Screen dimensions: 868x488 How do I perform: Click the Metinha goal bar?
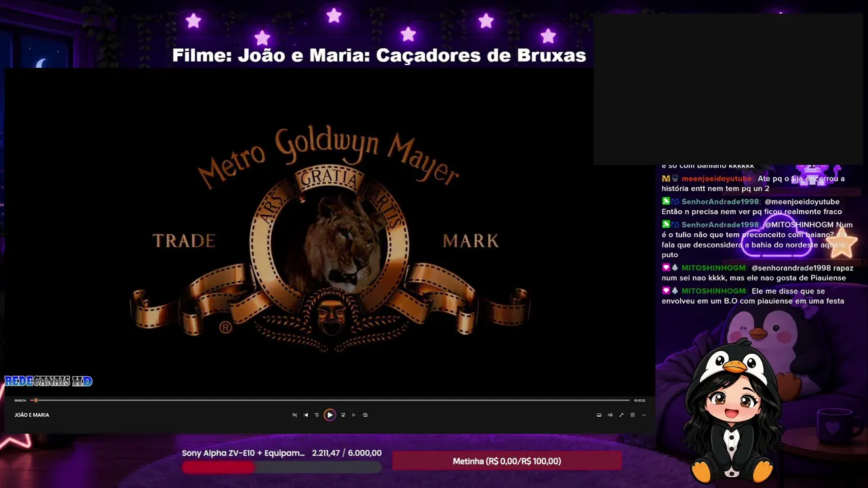point(507,461)
